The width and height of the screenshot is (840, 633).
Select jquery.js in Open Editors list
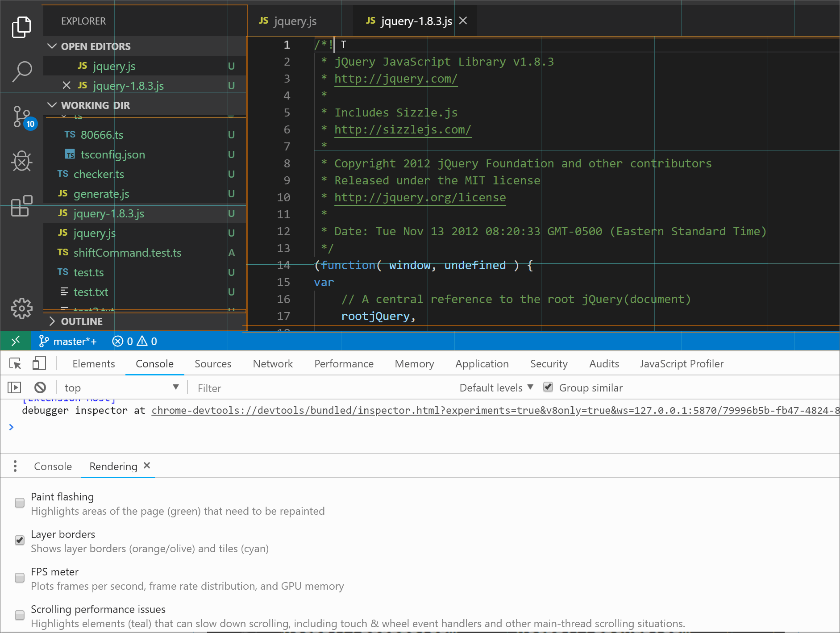click(145, 66)
